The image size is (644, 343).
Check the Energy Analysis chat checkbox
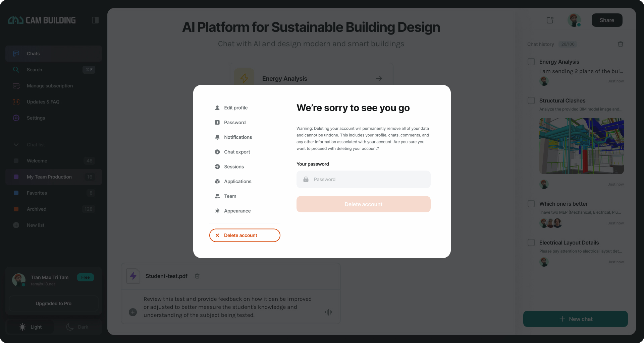click(x=531, y=62)
